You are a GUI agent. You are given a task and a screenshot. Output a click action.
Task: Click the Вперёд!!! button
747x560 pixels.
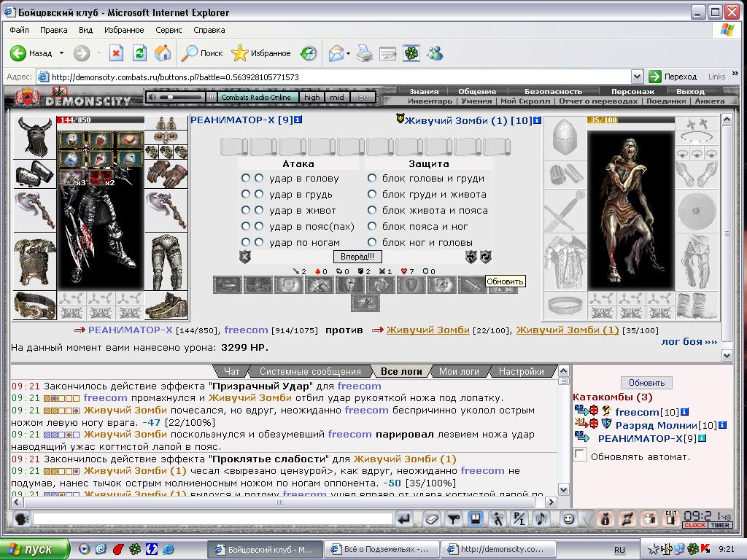click(357, 257)
